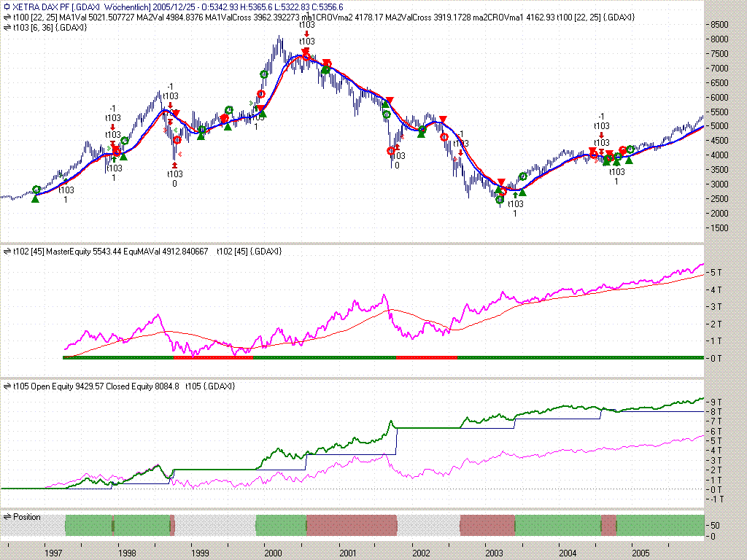Click the Position panel label
Image resolution: width=747 pixels, height=560 pixels.
click(27, 517)
